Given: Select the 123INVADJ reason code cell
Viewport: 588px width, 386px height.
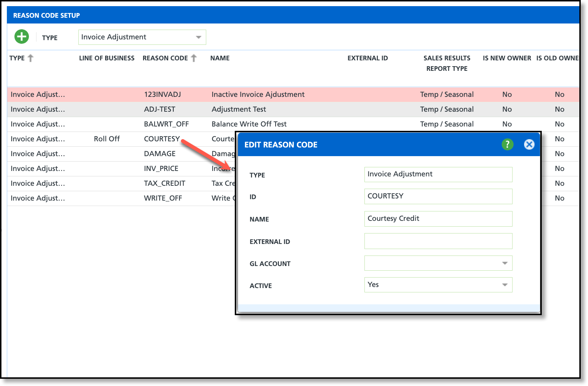Looking at the screenshot, I should point(163,94).
